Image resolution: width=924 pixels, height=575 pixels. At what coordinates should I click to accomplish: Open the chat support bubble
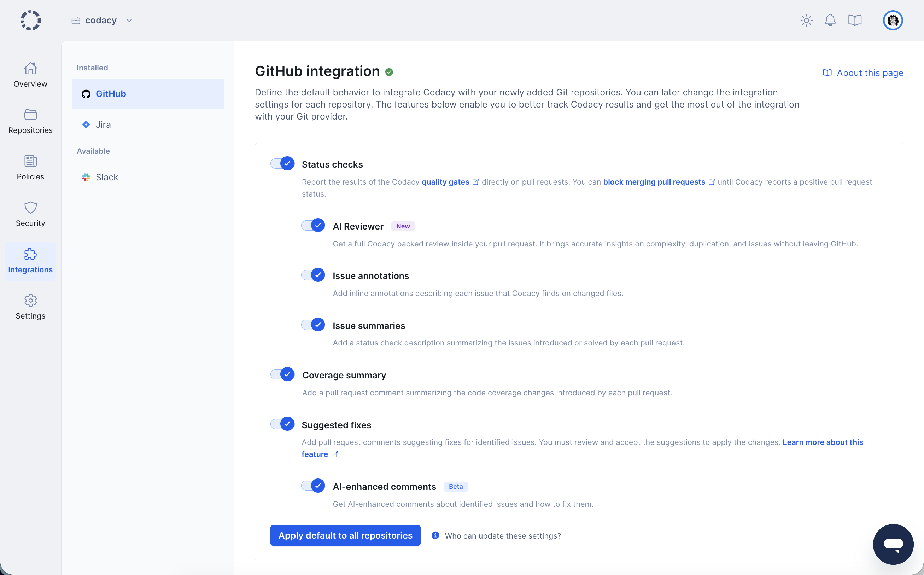coord(893,544)
